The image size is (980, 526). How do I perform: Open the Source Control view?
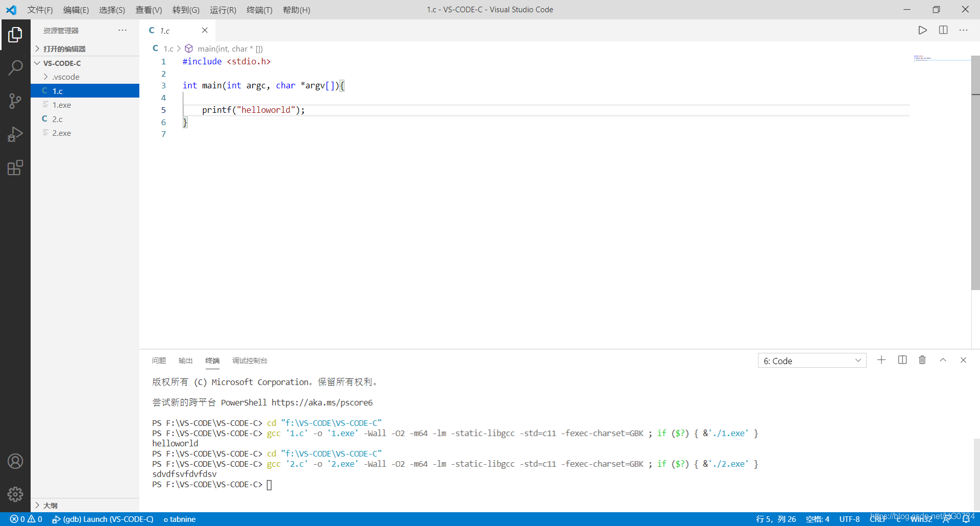[15, 101]
